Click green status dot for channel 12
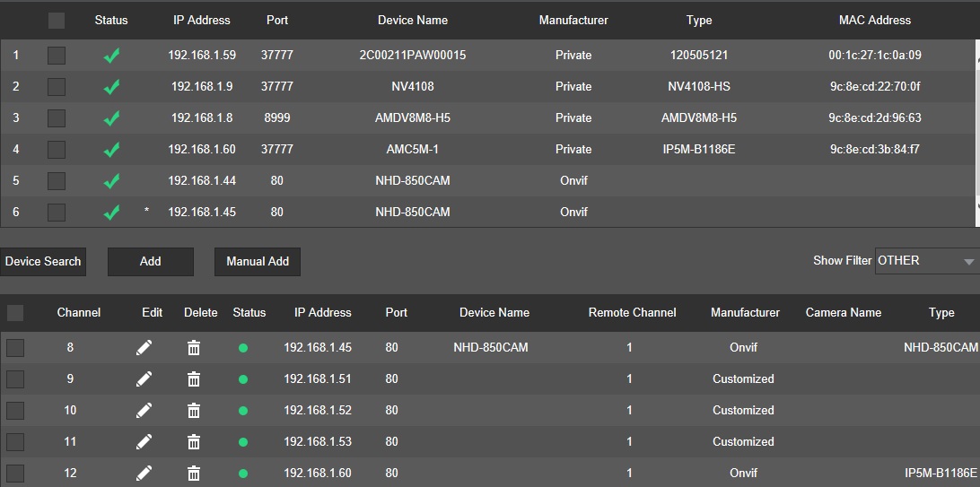 click(x=243, y=474)
